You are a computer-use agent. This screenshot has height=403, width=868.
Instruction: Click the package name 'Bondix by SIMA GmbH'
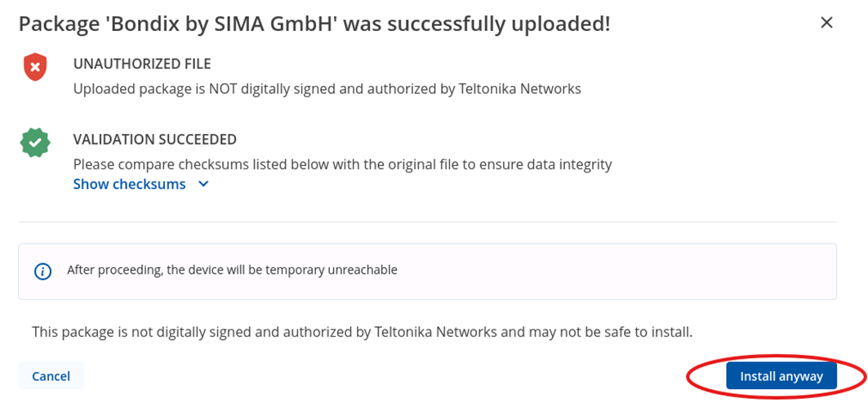point(225,24)
